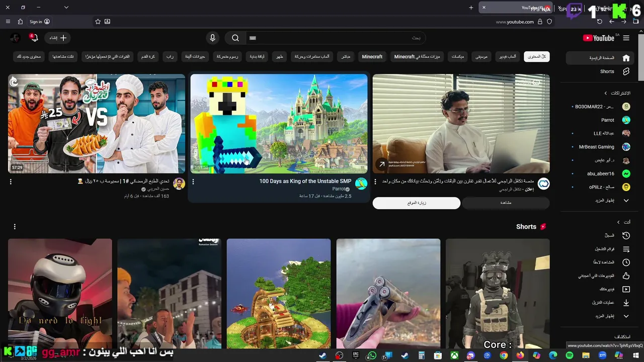Reload the page in browser toolbar

(x=599, y=22)
